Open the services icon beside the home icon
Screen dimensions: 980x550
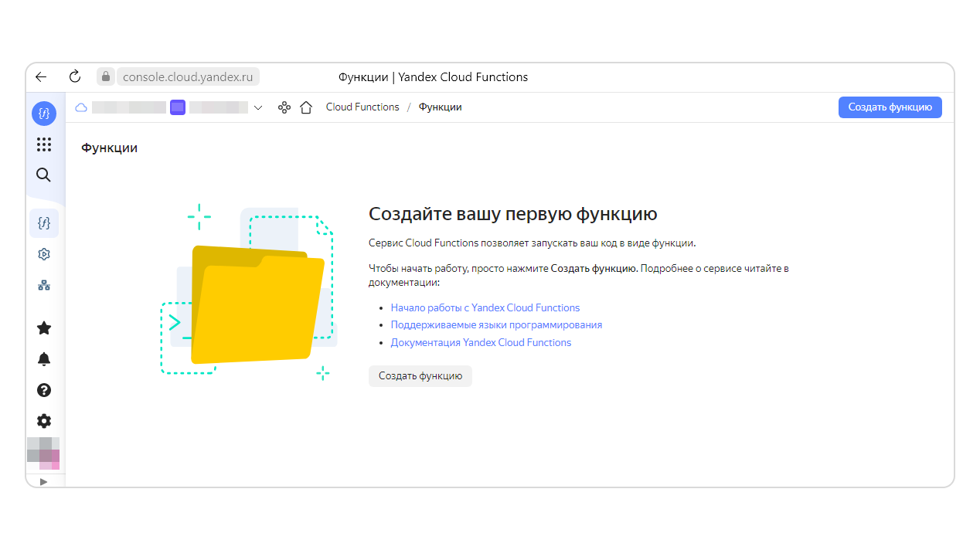[x=284, y=107]
